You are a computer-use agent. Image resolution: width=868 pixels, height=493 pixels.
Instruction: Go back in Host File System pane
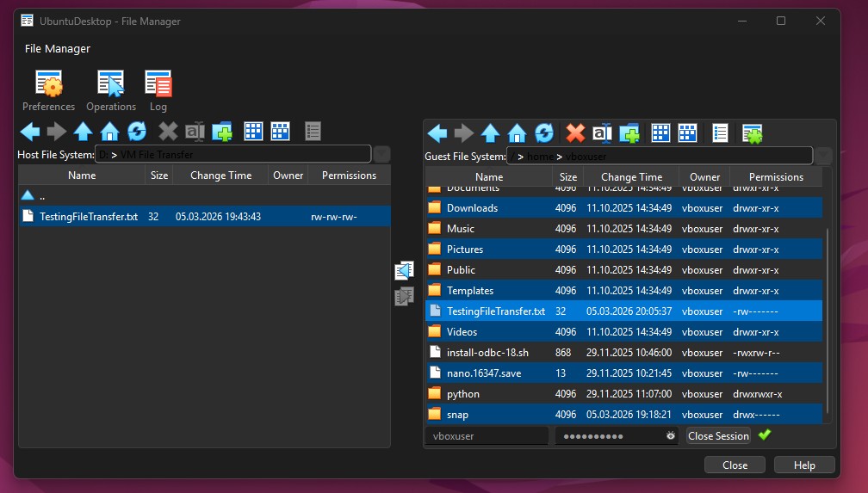(30, 132)
